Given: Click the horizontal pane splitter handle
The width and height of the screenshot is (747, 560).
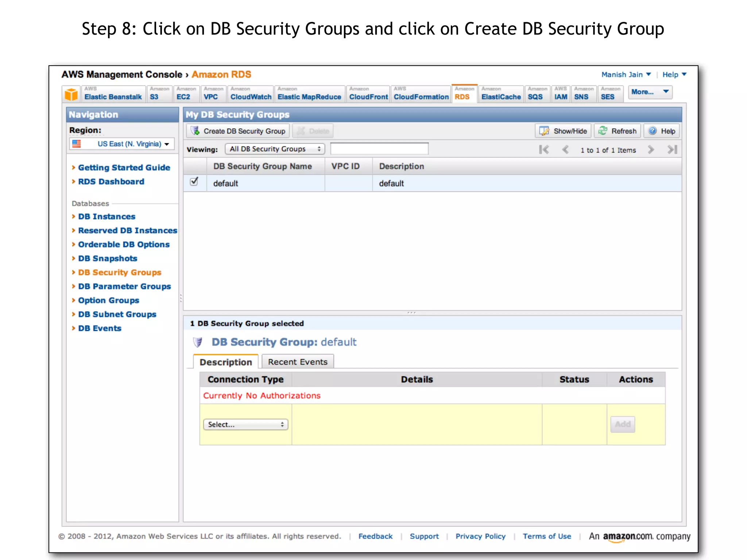Looking at the screenshot, I should click(x=411, y=312).
